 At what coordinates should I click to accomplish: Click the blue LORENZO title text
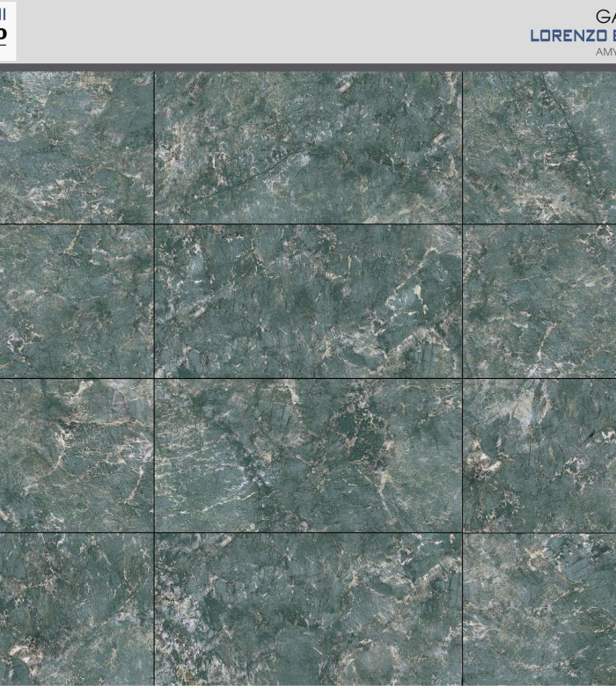[x=573, y=36]
